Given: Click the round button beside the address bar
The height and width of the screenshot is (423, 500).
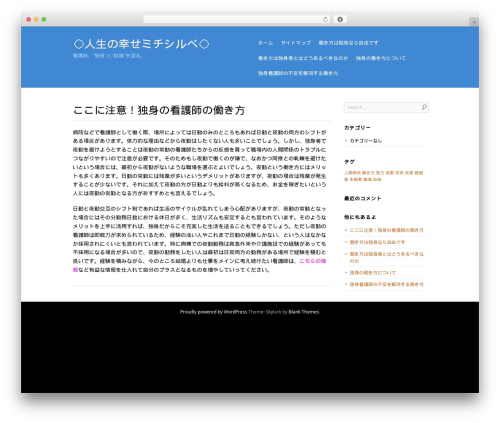Looking at the screenshot, I should coord(340,19).
